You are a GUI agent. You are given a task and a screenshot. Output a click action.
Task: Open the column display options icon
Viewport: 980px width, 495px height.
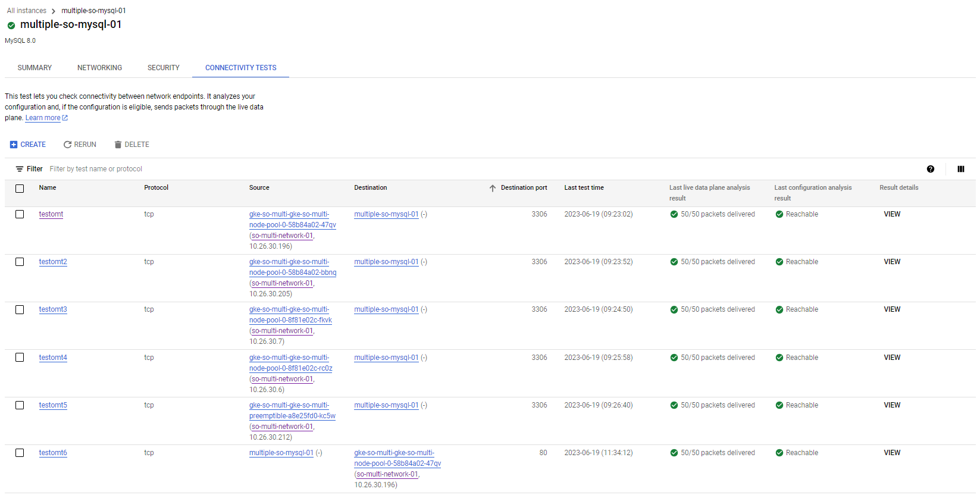(x=960, y=169)
